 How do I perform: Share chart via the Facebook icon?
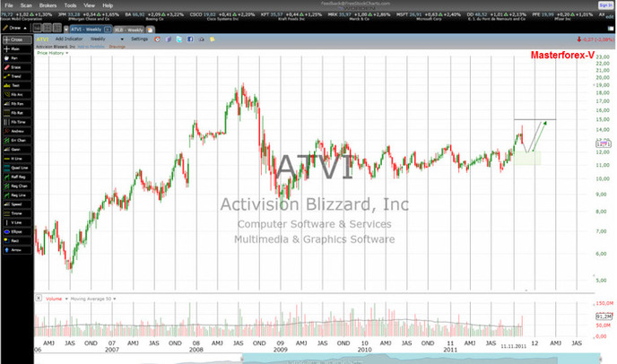[x=190, y=39]
